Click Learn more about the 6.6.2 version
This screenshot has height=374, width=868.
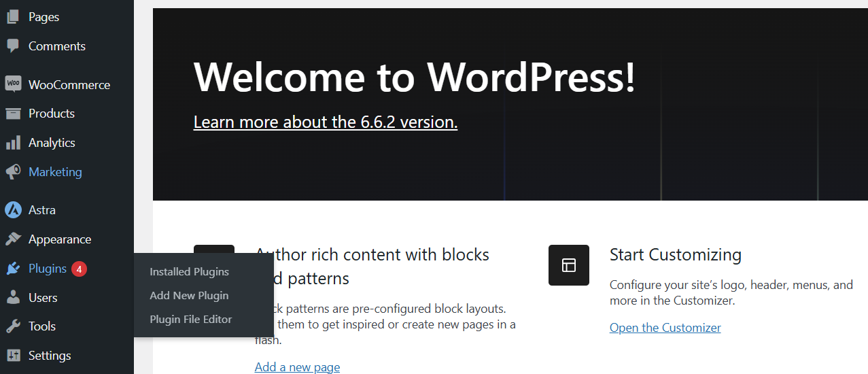[326, 122]
